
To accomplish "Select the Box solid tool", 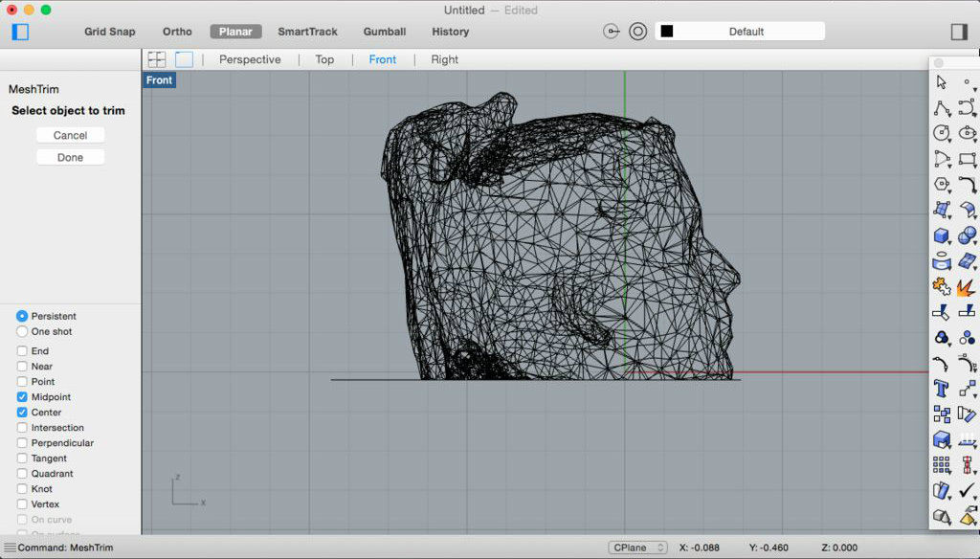I will click(942, 235).
